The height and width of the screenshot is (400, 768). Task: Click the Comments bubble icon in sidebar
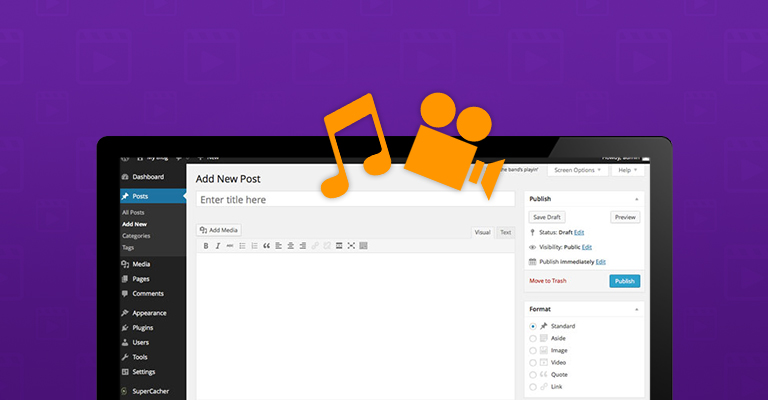click(125, 293)
